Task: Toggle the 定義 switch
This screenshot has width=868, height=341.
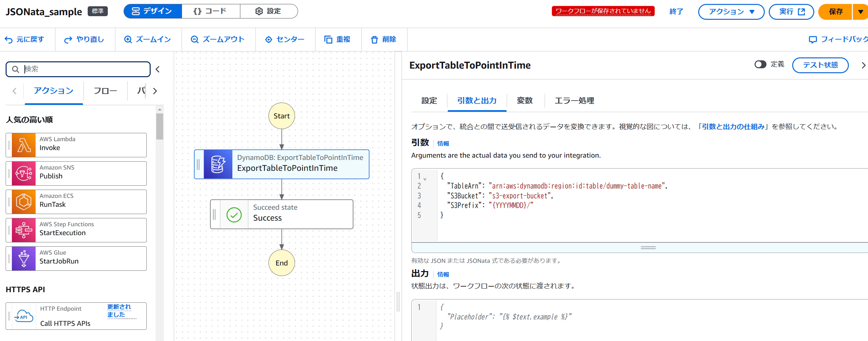Action: point(760,64)
